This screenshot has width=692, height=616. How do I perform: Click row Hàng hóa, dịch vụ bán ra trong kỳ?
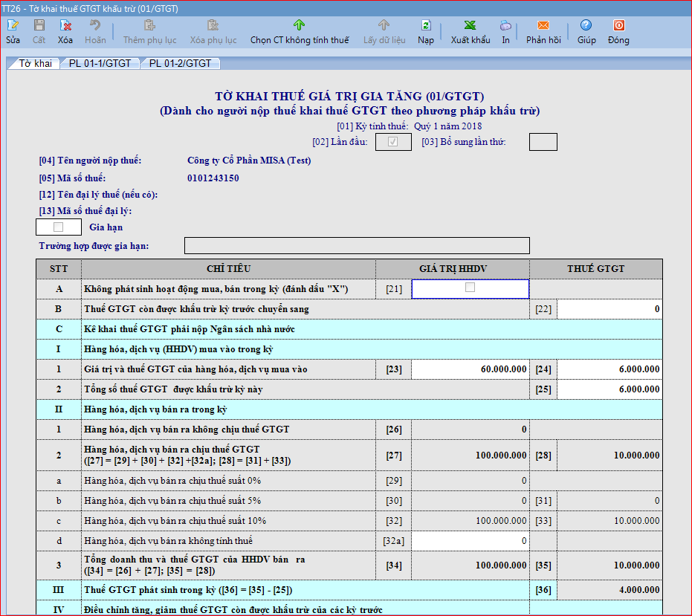[349, 409]
